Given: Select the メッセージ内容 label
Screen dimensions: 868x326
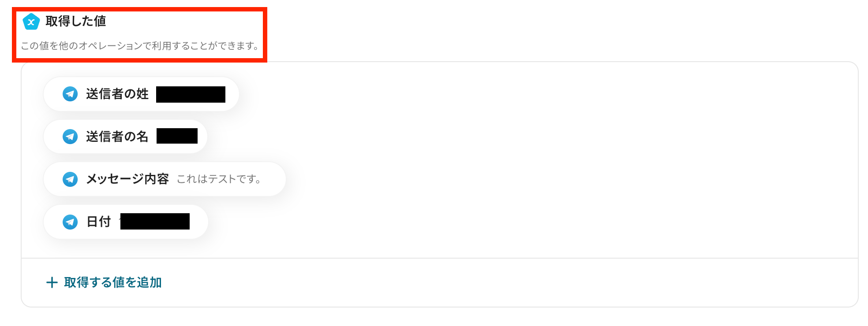Looking at the screenshot, I should pyautogui.click(x=127, y=179).
